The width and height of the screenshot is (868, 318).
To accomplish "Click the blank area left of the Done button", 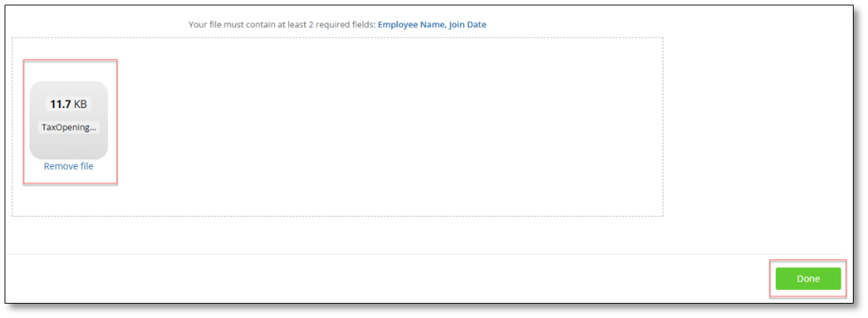I will [x=387, y=279].
